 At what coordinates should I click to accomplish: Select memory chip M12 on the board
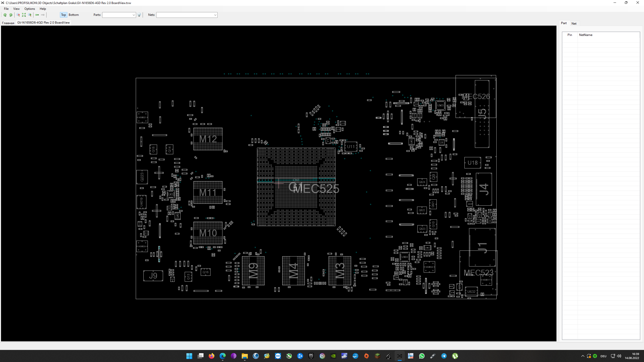click(208, 139)
